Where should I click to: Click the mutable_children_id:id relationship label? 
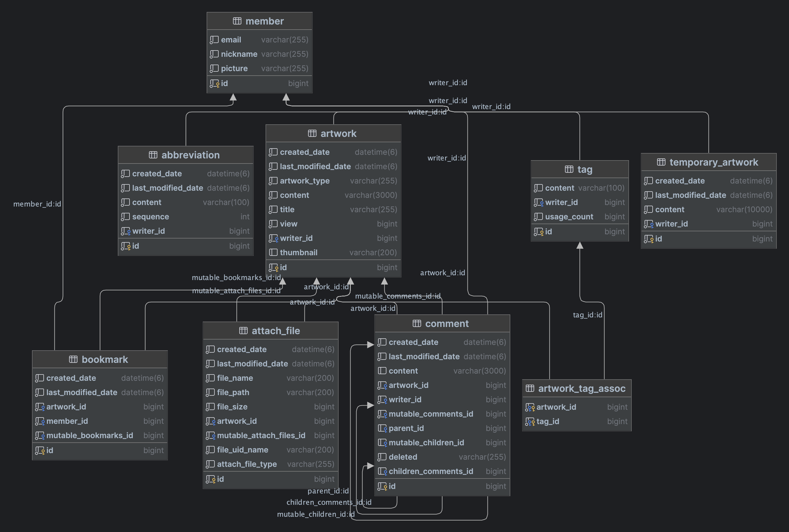316,514
